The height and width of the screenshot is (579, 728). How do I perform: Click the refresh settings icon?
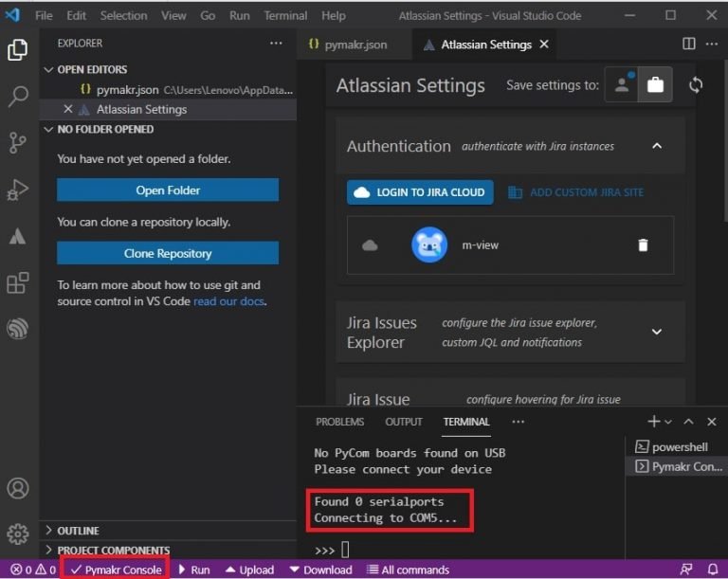point(696,85)
